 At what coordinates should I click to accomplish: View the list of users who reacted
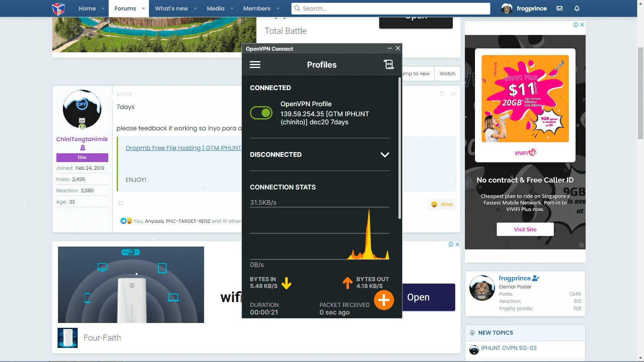click(187, 221)
